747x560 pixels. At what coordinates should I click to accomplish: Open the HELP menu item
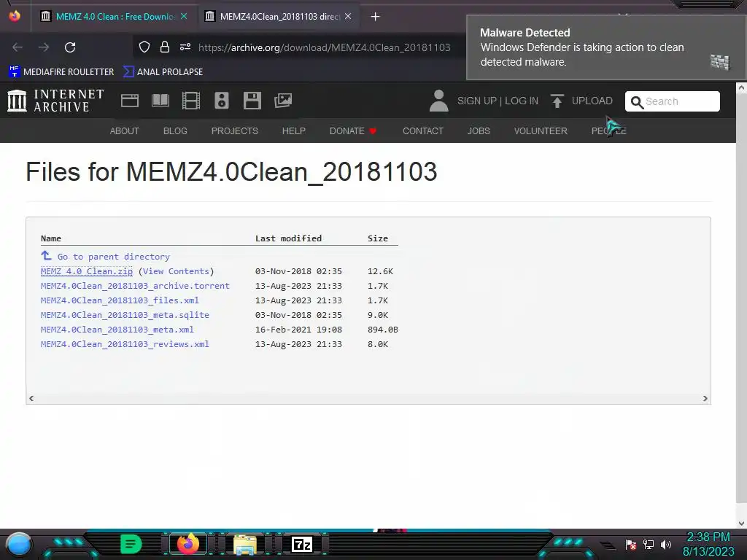click(293, 131)
